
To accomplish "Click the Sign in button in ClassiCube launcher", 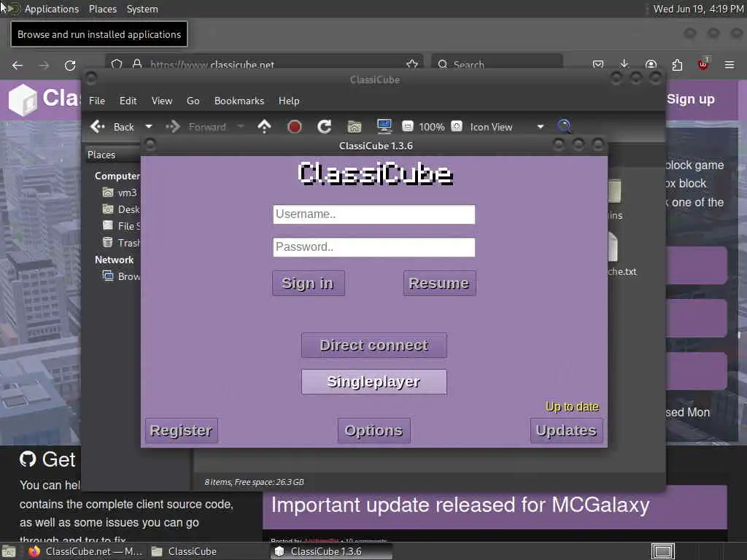I will point(309,284).
